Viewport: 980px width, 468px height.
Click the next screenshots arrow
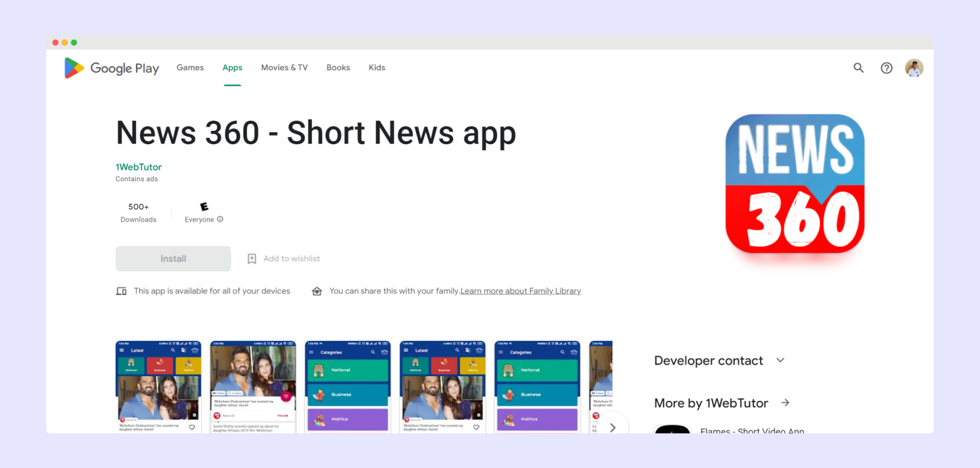tap(612, 426)
